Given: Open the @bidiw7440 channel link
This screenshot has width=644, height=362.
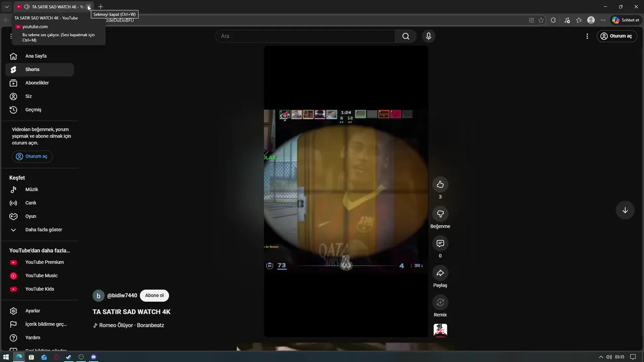Looking at the screenshot, I should pos(122,296).
